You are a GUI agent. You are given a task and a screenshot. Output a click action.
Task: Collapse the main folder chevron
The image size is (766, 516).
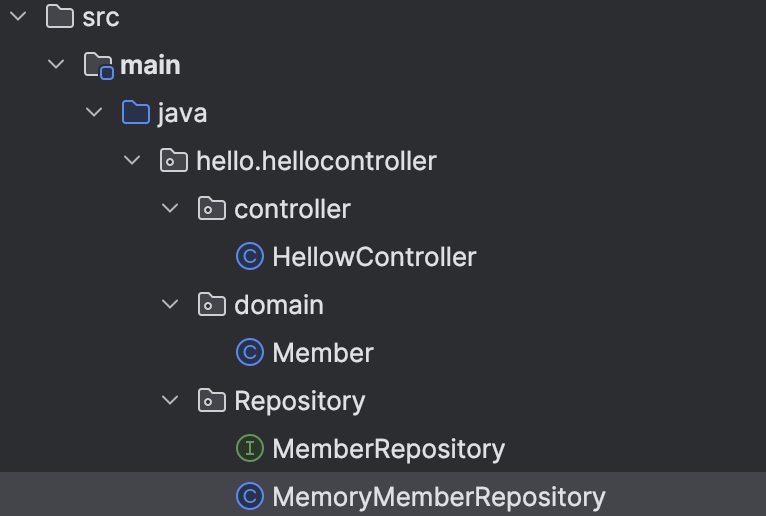point(56,65)
